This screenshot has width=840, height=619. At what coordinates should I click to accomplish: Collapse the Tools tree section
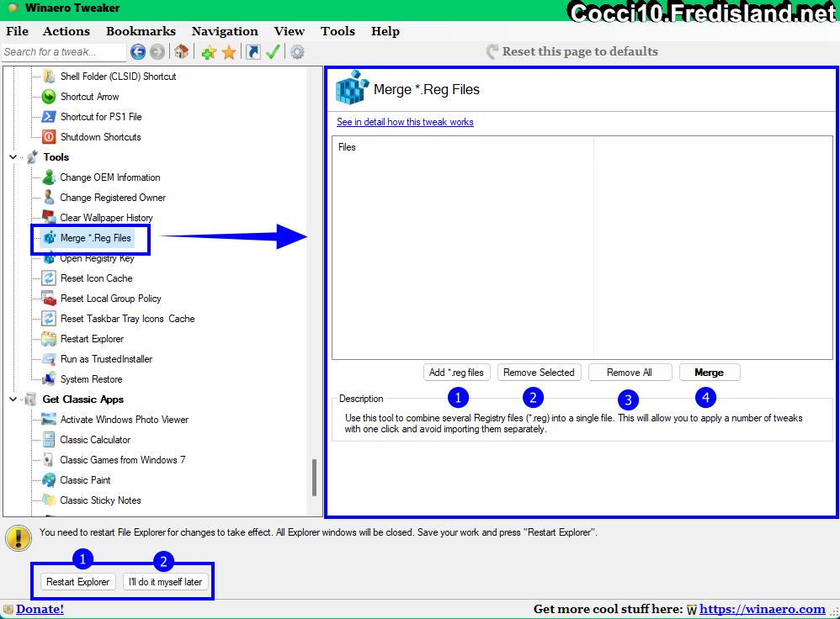tap(13, 157)
